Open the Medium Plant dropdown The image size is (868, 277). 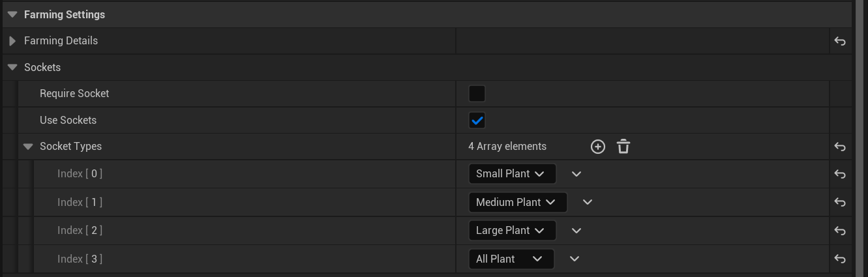click(x=517, y=203)
